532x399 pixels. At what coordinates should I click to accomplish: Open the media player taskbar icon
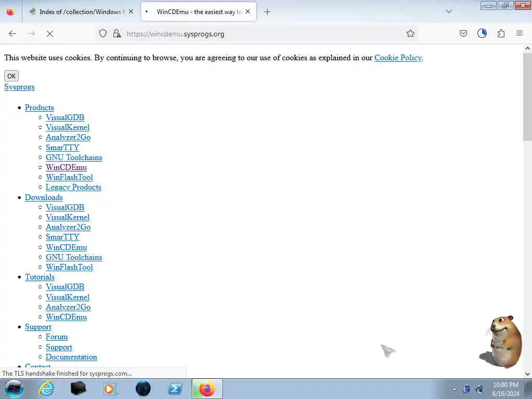(x=110, y=389)
